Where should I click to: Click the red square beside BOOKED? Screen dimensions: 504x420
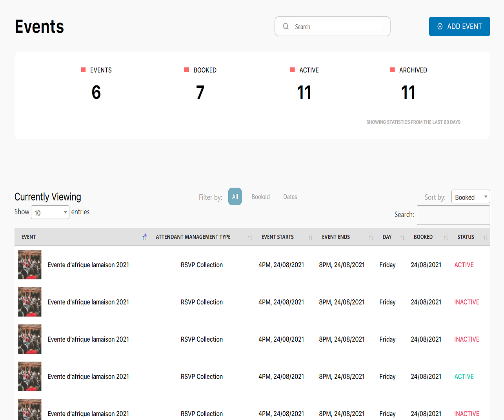[186, 70]
